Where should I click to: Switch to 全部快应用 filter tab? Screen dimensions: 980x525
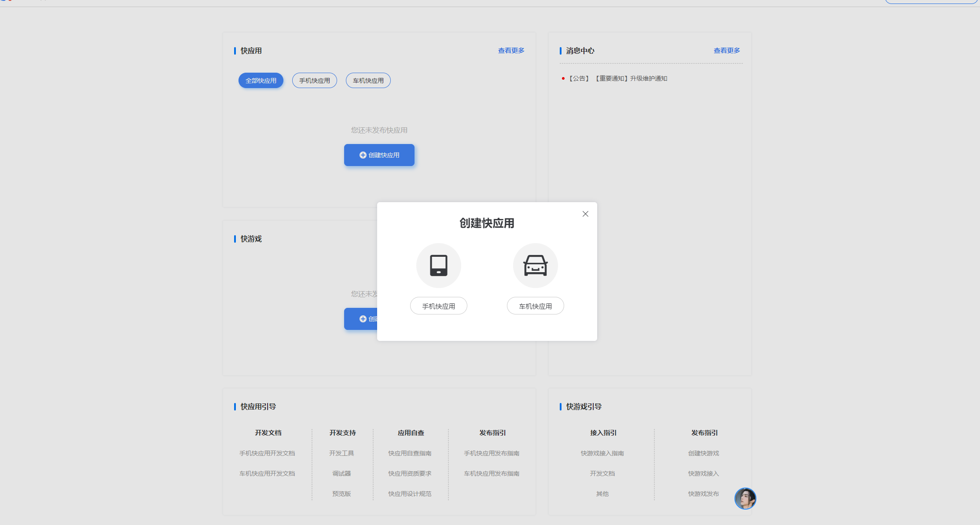click(261, 81)
